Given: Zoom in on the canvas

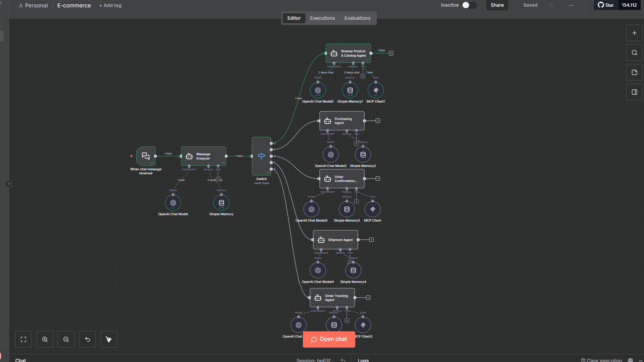Looking at the screenshot, I should click(x=45, y=339).
